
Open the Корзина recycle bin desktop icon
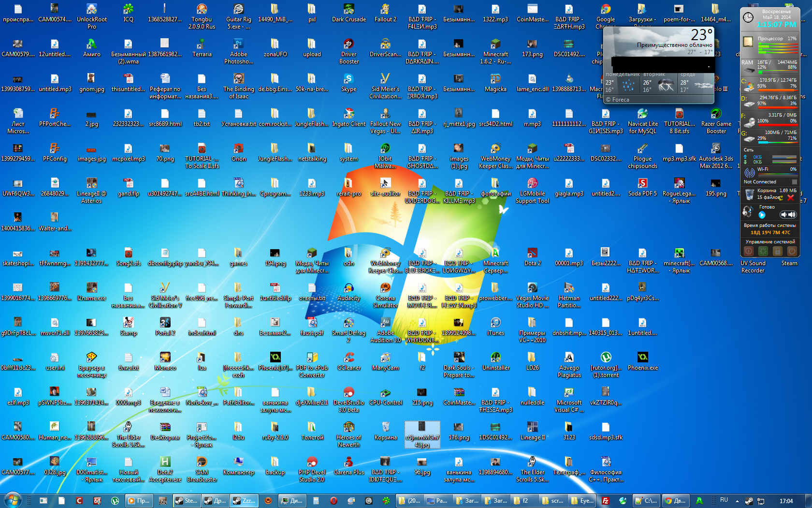pos(385,431)
